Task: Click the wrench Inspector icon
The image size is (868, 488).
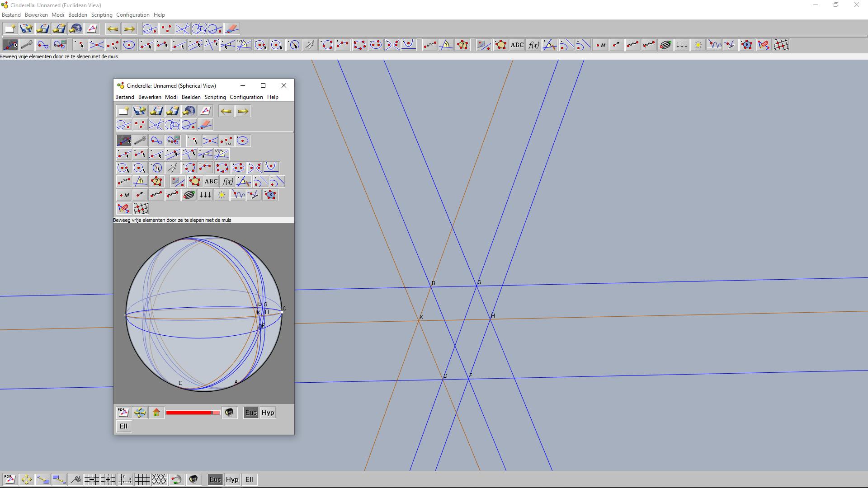Action: coord(27,45)
